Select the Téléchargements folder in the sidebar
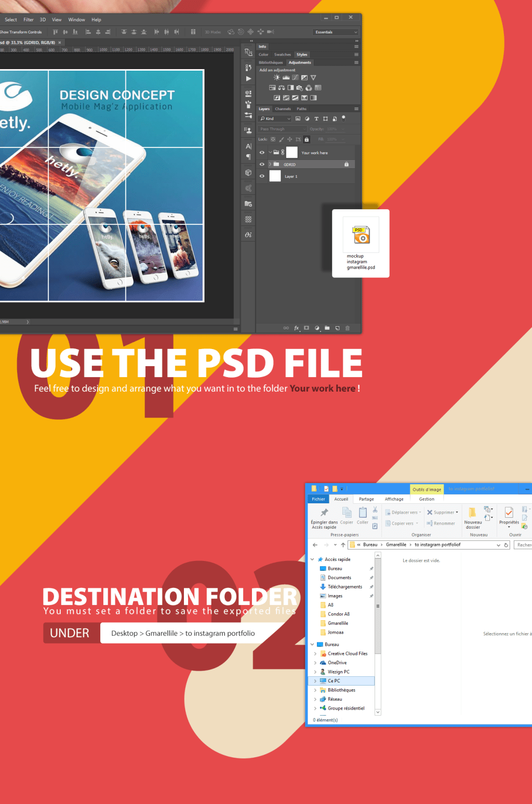Image resolution: width=532 pixels, height=804 pixels. 344,586
